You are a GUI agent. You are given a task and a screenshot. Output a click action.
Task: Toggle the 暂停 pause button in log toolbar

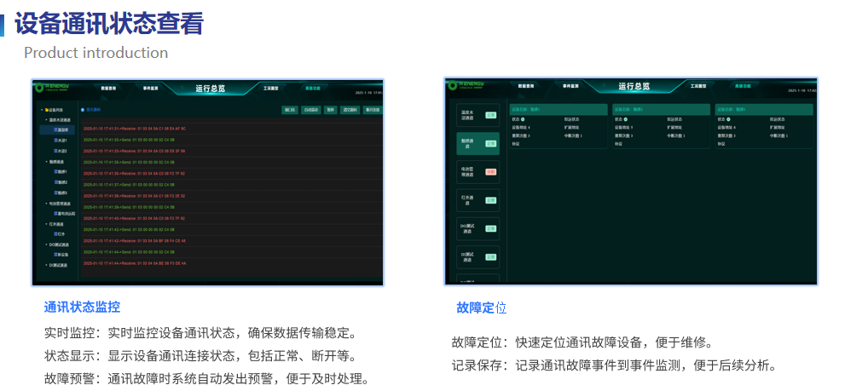tap(330, 110)
